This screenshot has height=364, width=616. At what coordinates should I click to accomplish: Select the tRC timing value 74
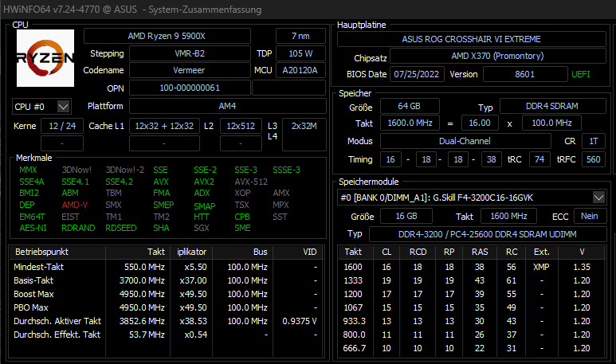pos(539,159)
